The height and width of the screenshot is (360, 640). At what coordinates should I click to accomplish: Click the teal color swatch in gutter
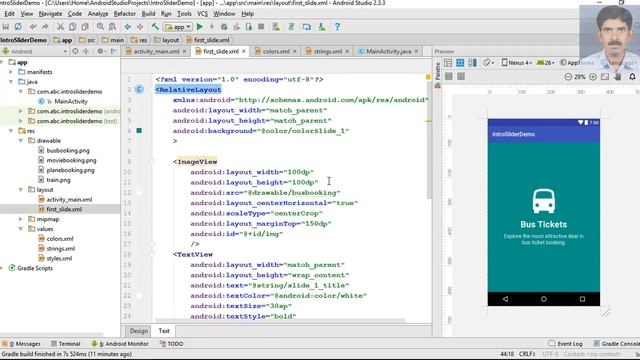coord(139,131)
